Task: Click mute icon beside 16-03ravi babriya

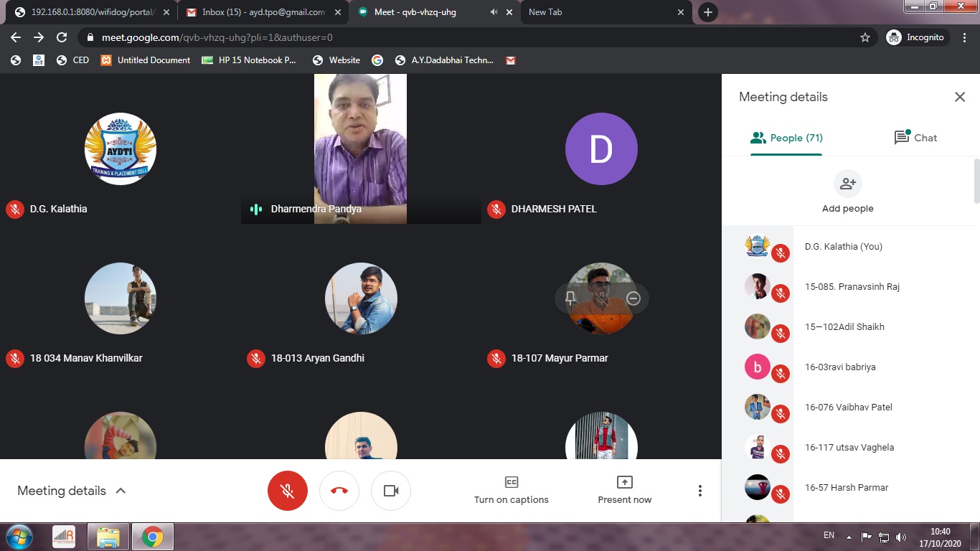Action: point(781,373)
